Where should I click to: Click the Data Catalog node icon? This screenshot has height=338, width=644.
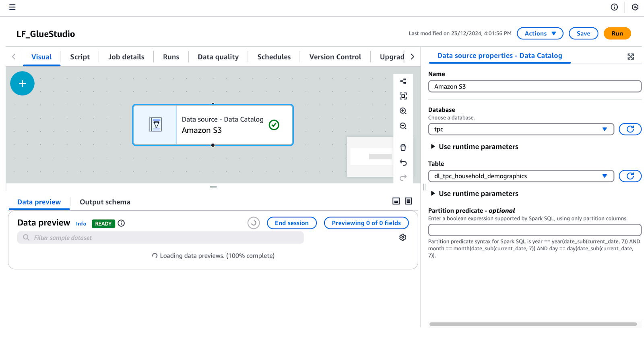click(x=155, y=125)
